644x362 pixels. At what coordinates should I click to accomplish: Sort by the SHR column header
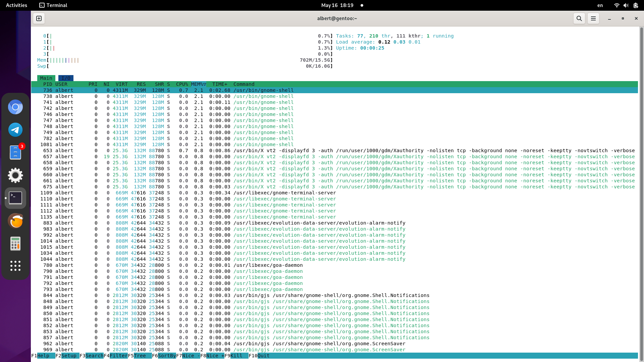click(x=159, y=84)
